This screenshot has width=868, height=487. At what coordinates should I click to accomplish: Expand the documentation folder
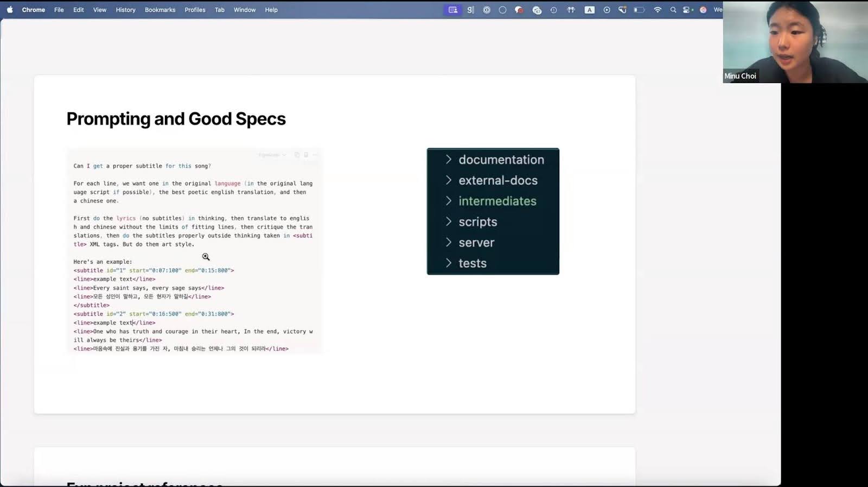click(448, 159)
